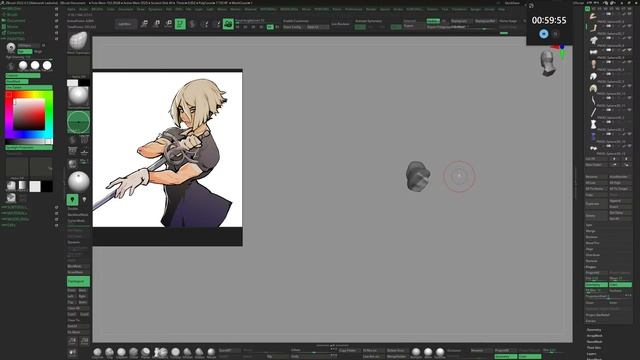Screen dimensions: 640x360
Task: Open the current brush thumbnail at top of left shelf
Action: click(x=78, y=41)
